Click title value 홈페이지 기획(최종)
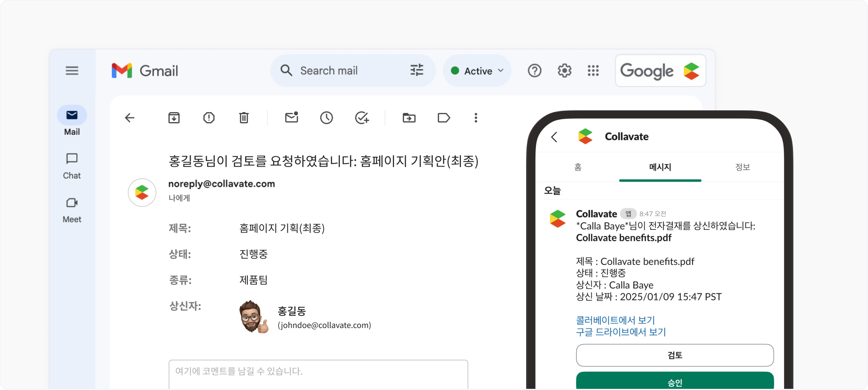Image resolution: width=868 pixels, height=390 pixels. 282,228
